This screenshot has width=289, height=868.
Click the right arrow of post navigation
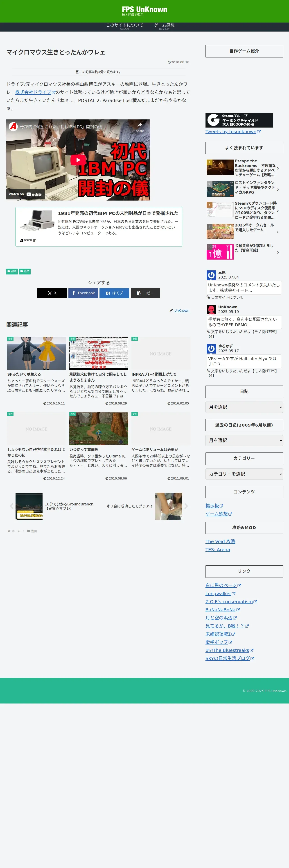(186, 506)
